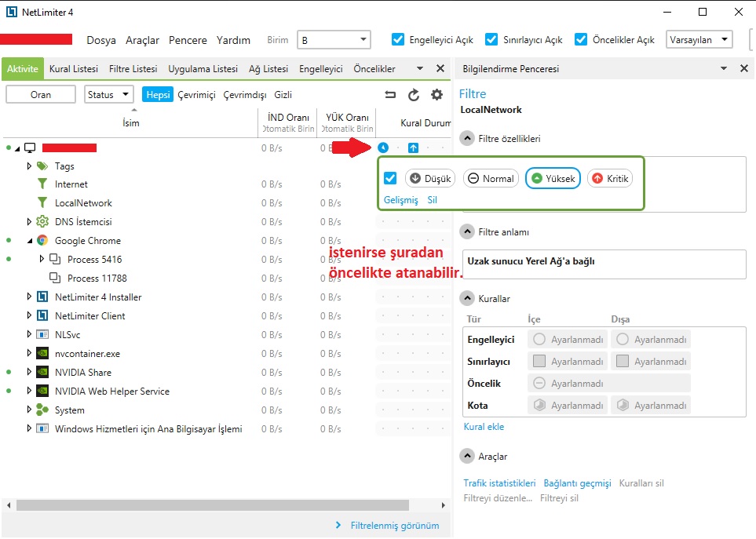
Task: Click the Oran button
Action: (x=41, y=94)
